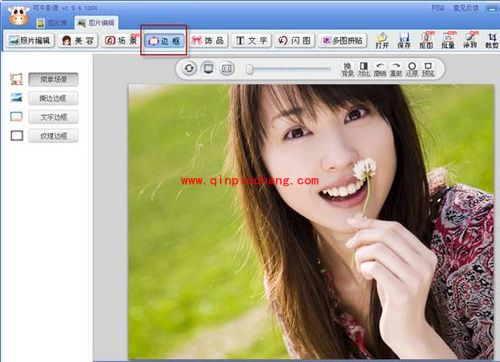The width and height of the screenshot is (500, 362).
Task: Adjust the zoom slider handle
Action: (250, 69)
